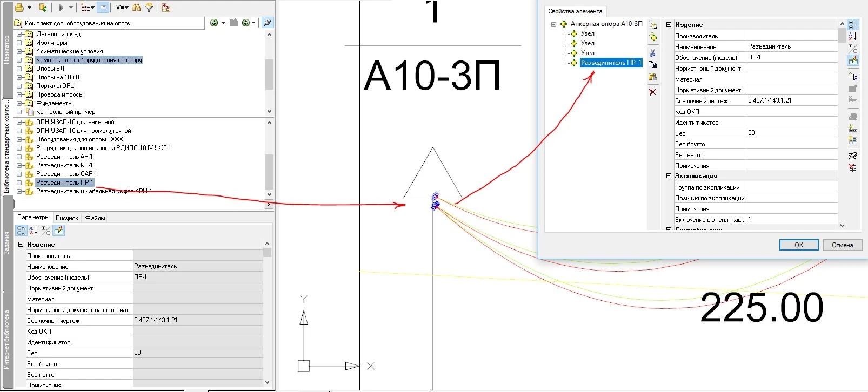Click the scissors cut icon in dialog
The height and width of the screenshot is (392, 868).
(653, 53)
